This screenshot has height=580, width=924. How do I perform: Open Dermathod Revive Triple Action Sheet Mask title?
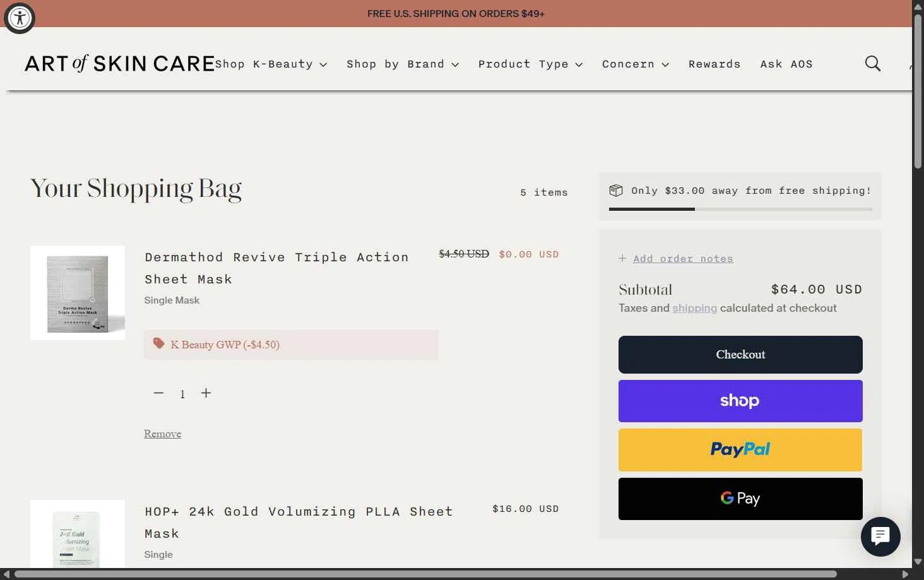click(277, 268)
